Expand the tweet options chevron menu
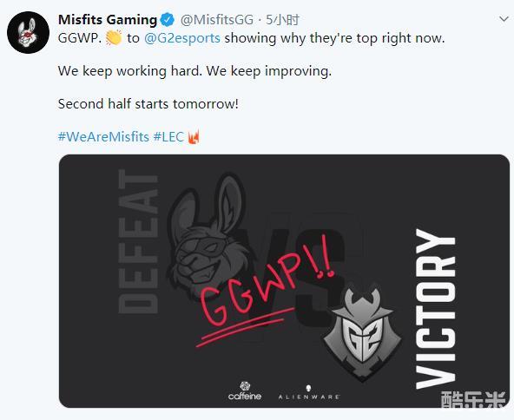 click(504, 19)
